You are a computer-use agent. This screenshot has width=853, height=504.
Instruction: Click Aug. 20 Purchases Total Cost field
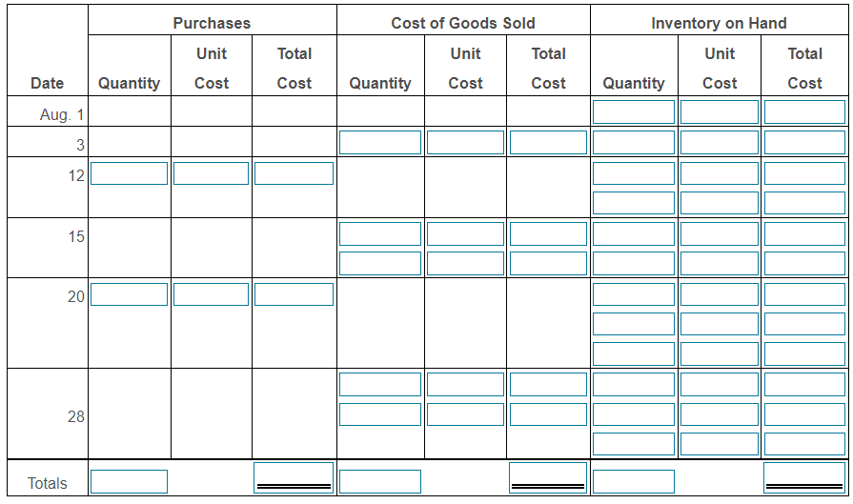pyautogui.click(x=294, y=294)
